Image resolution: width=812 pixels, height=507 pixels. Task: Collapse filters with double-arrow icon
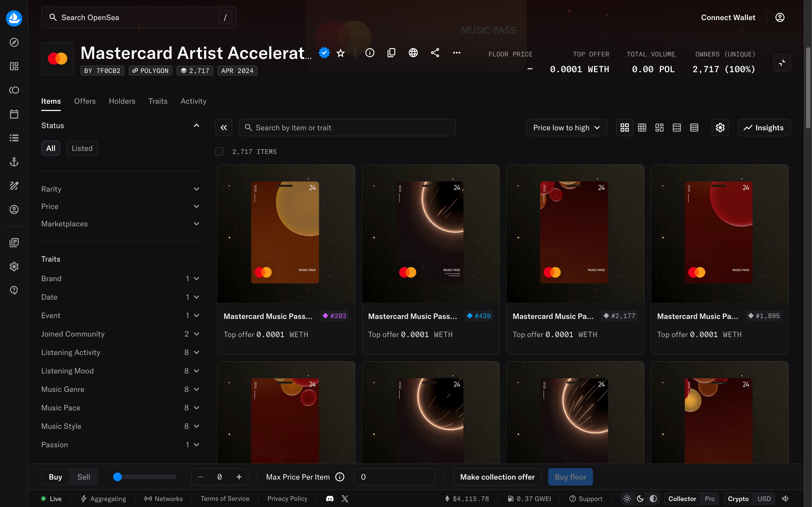pyautogui.click(x=223, y=128)
